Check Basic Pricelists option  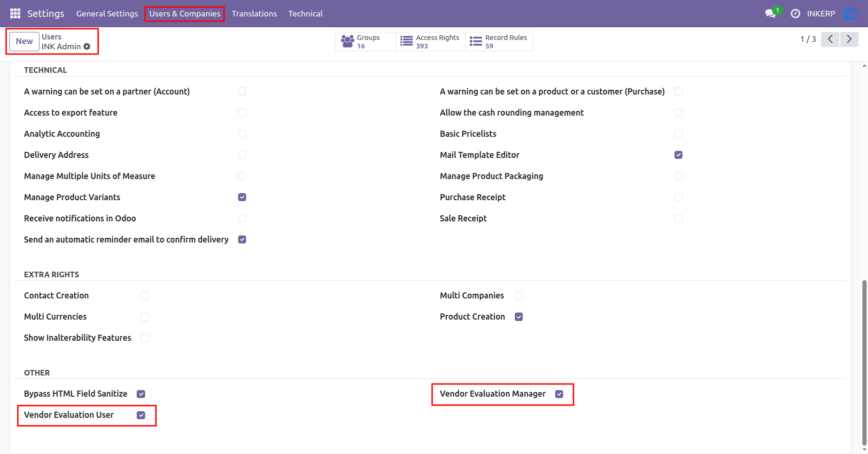(x=678, y=134)
